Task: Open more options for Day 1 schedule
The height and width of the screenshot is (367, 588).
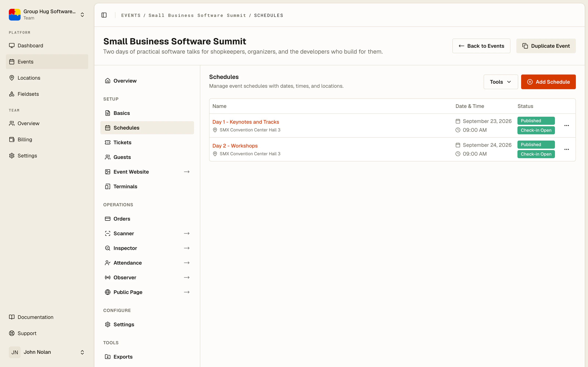Action: point(567,126)
